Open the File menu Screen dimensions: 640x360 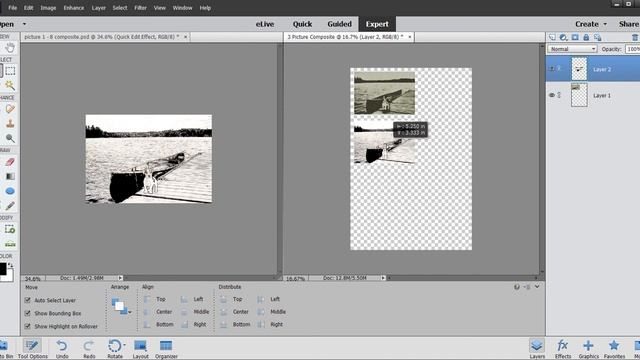point(13,8)
